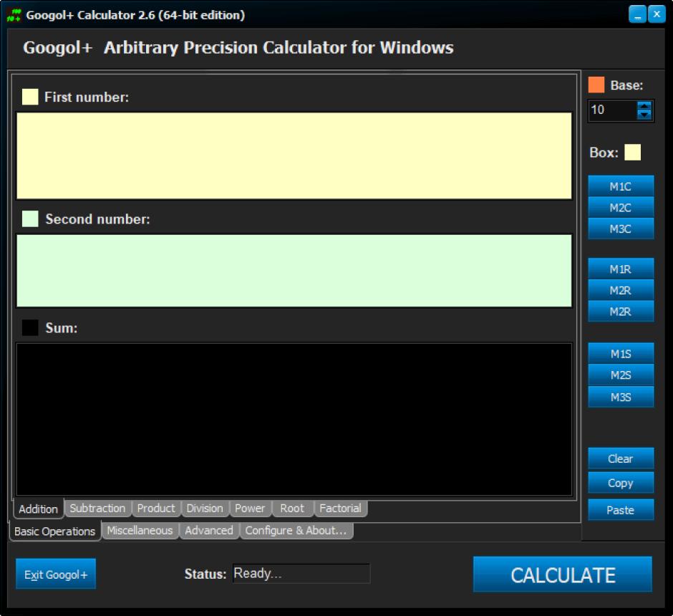The height and width of the screenshot is (616, 673).
Task: Switch to the Power tab
Action: (x=250, y=509)
